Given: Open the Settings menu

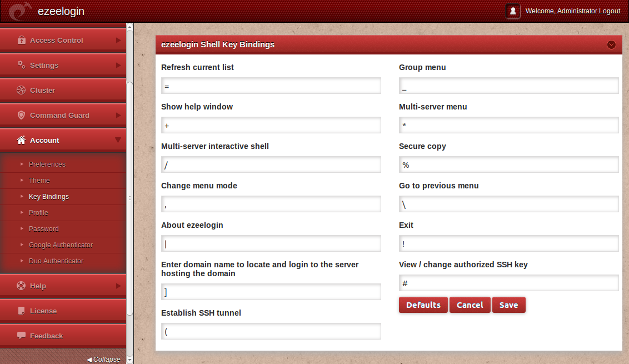Looking at the screenshot, I should [x=63, y=65].
